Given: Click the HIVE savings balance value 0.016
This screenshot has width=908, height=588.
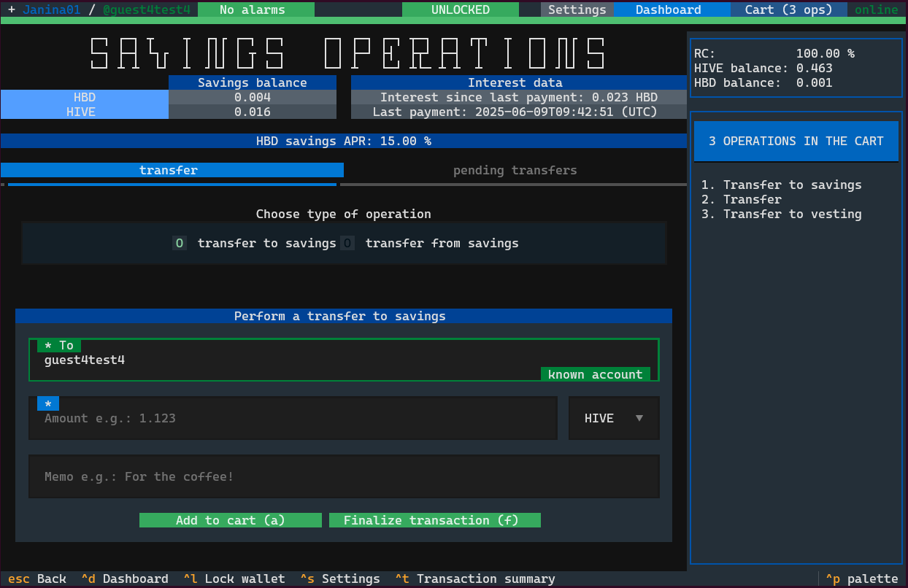Looking at the screenshot, I should coord(253,112).
